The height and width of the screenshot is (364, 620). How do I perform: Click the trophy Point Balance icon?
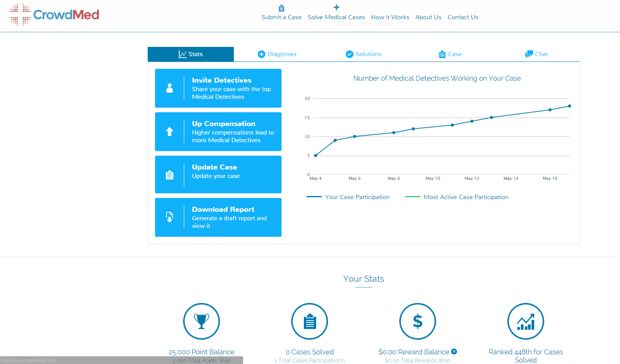(201, 321)
